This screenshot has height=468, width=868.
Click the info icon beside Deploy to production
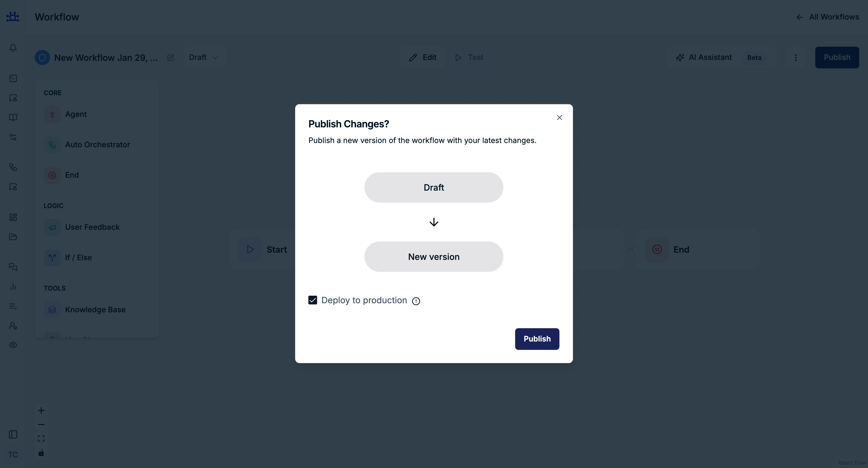pos(416,301)
